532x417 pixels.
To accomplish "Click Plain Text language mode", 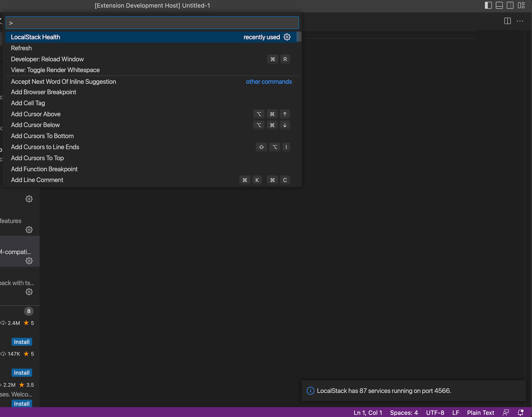I will pyautogui.click(x=481, y=413).
